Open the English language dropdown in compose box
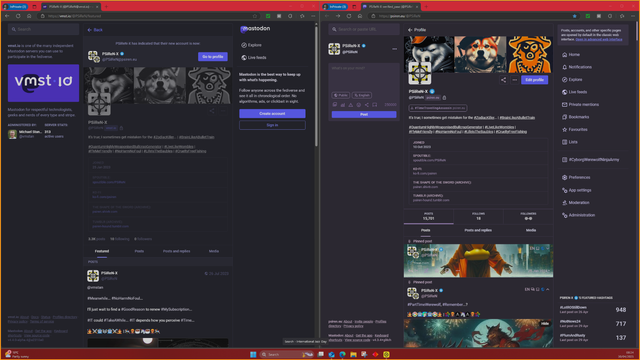The image size is (640, 360). point(362,95)
